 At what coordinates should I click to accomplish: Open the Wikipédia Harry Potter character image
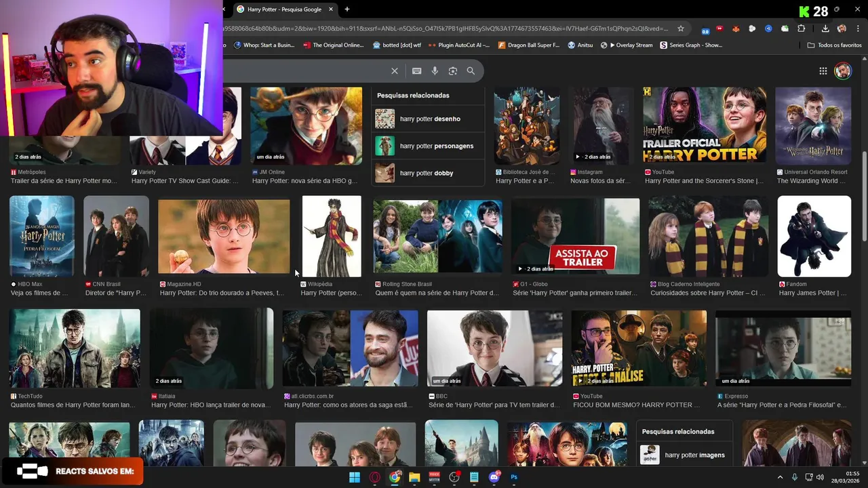point(332,236)
